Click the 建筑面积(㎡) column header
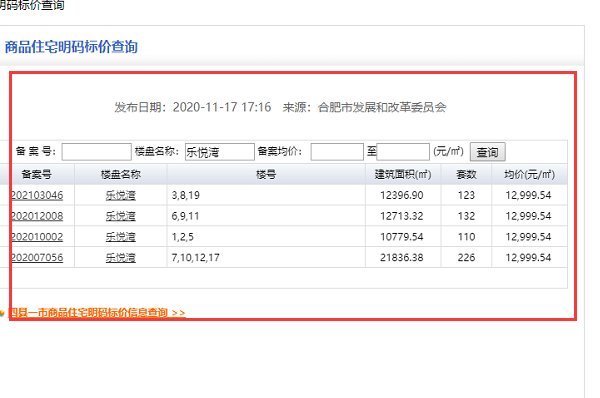This screenshot has height=398, width=600. tap(403, 175)
